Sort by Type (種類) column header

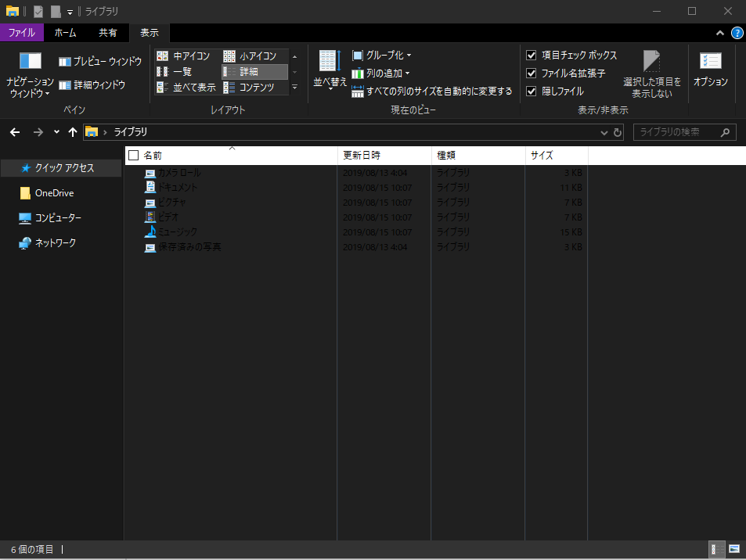478,156
